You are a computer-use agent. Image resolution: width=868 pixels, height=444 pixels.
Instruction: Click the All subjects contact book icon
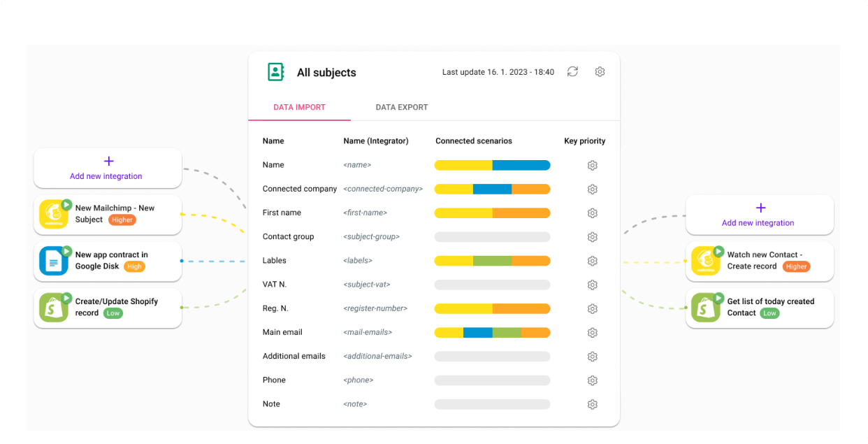276,72
